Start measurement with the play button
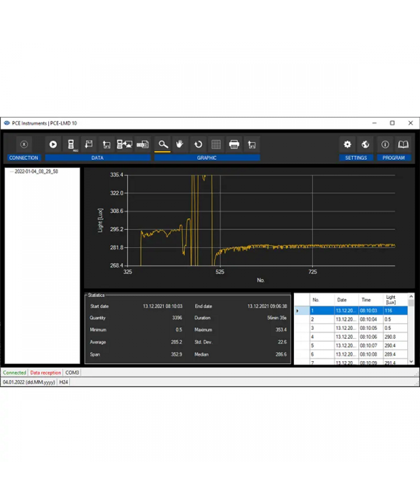This screenshot has width=420, height=504. tap(53, 144)
